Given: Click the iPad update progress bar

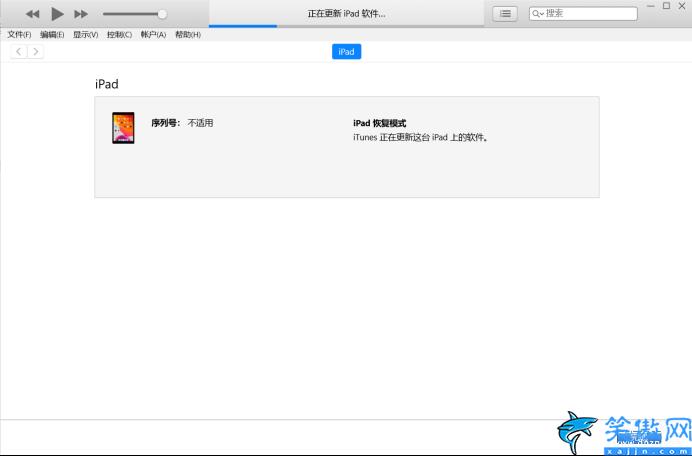Looking at the screenshot, I should [x=346, y=26].
